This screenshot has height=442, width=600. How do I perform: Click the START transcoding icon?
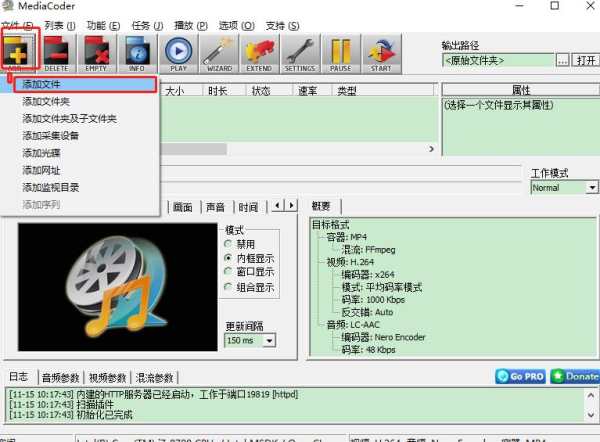click(x=380, y=53)
